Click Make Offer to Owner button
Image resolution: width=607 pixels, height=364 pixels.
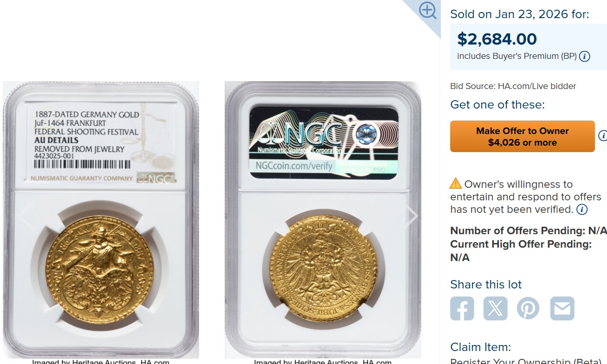point(523,136)
